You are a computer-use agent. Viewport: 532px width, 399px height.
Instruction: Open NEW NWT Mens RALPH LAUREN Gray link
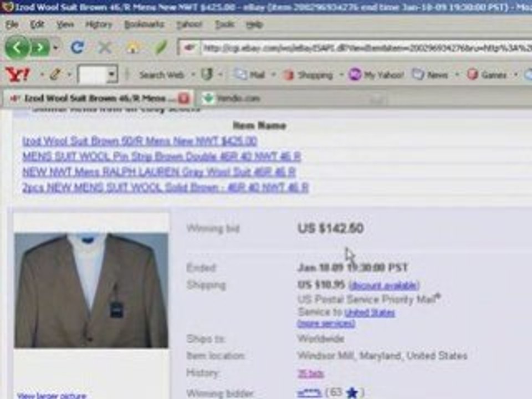point(159,172)
